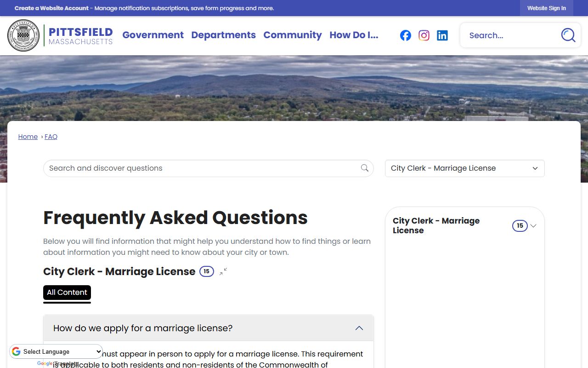Click the sidebar count badge 15
The image size is (588, 368).
520,225
